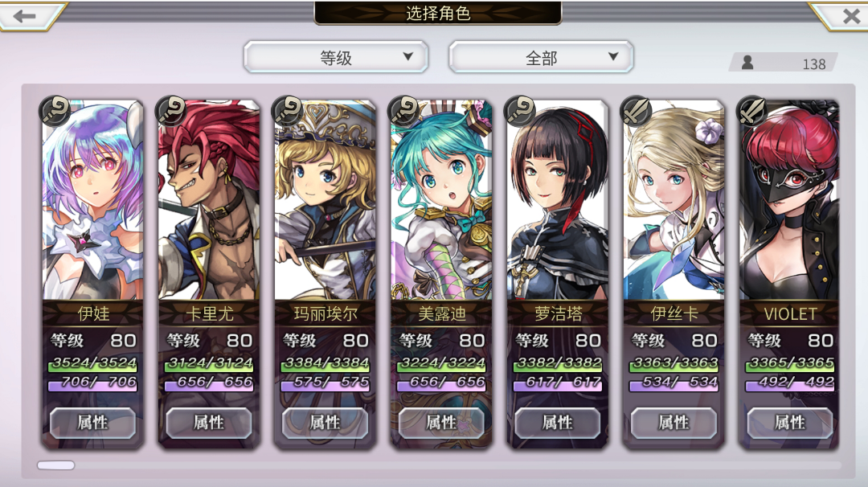Click the sword weapon icon on 伊丝卡's card
868x487 pixels.
636,110
